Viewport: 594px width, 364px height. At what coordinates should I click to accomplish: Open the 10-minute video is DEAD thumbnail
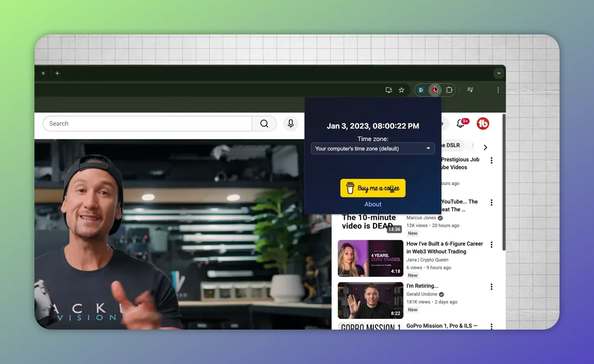point(370,224)
